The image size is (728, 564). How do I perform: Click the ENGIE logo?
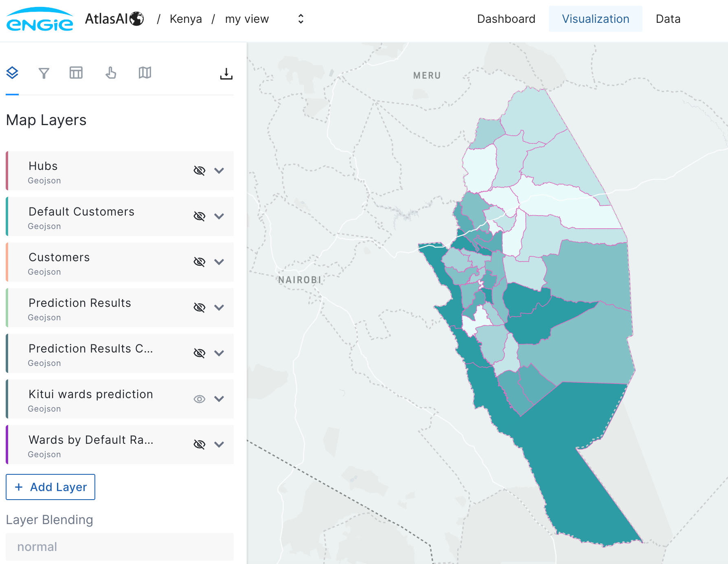39,19
